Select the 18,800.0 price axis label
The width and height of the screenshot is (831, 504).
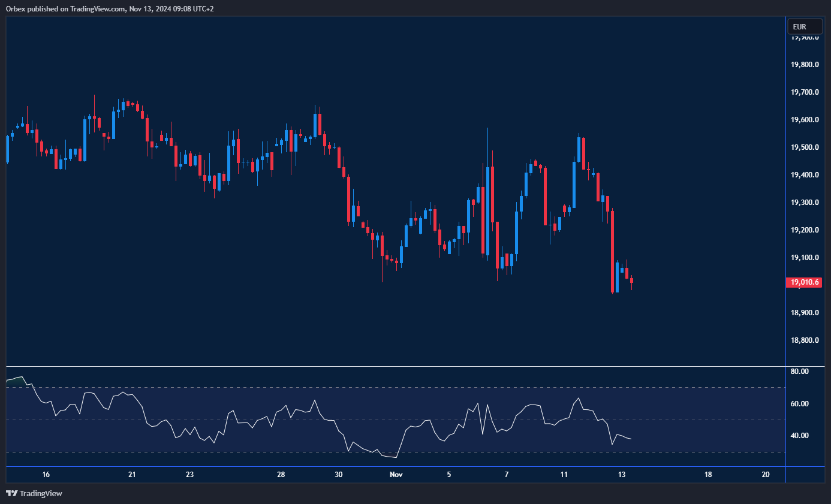(x=805, y=340)
